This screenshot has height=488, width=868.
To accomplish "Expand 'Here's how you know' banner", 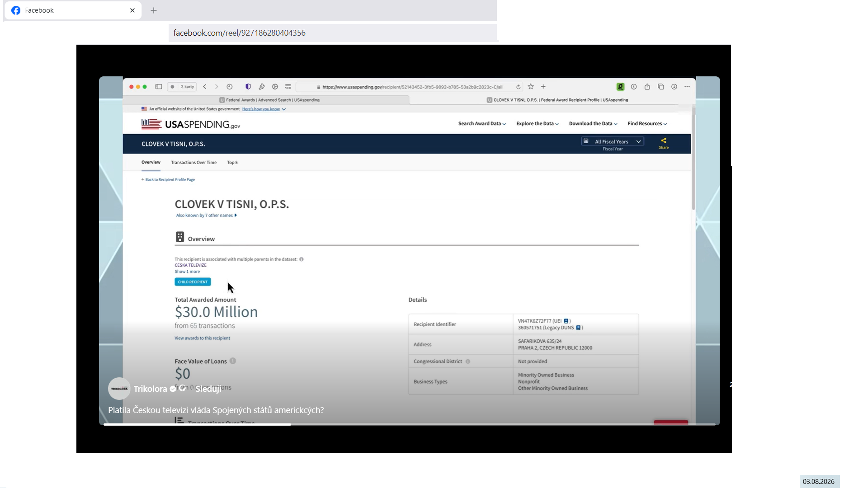I will tap(264, 109).
